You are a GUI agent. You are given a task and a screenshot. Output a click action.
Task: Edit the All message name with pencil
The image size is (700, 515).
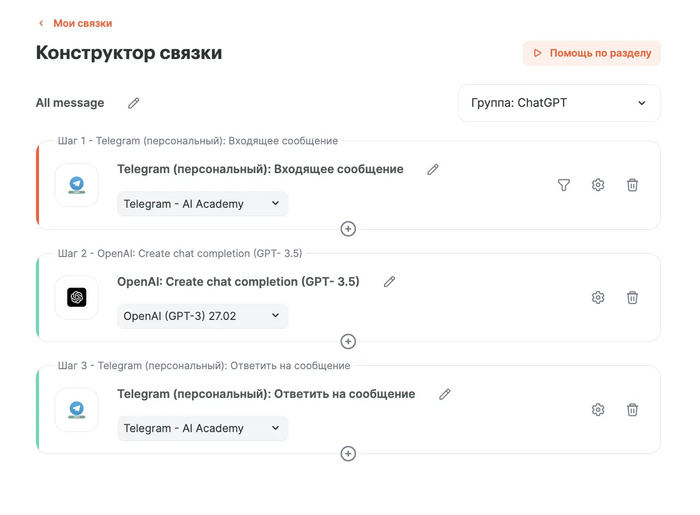[x=133, y=103]
